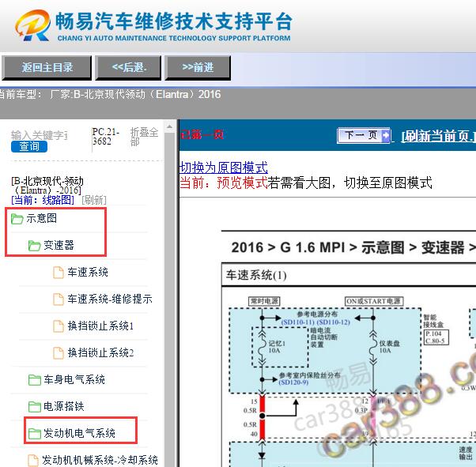Click the 返回主目录 button
The image size is (476, 467).
[x=47, y=68]
